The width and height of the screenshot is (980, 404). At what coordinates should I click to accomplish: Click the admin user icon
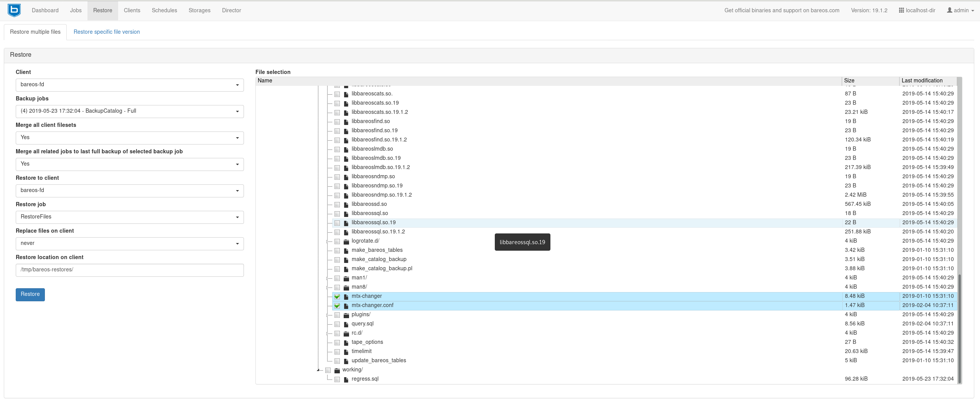950,10
